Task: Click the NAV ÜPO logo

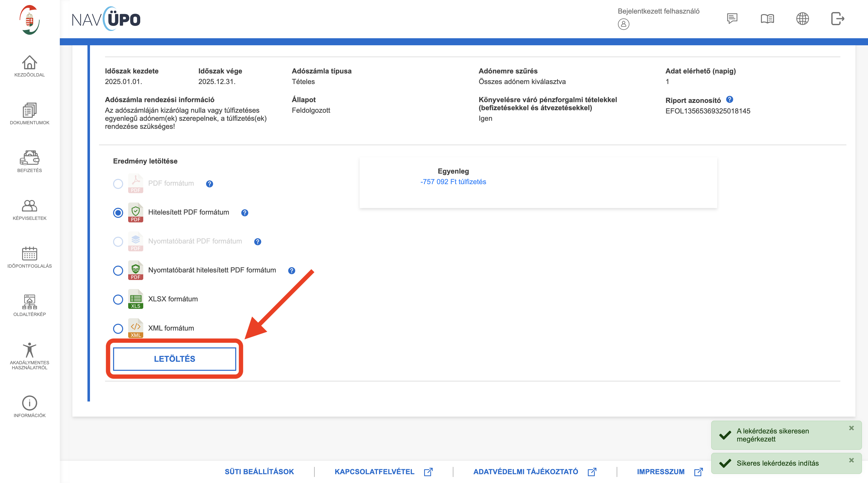Action: click(x=106, y=19)
